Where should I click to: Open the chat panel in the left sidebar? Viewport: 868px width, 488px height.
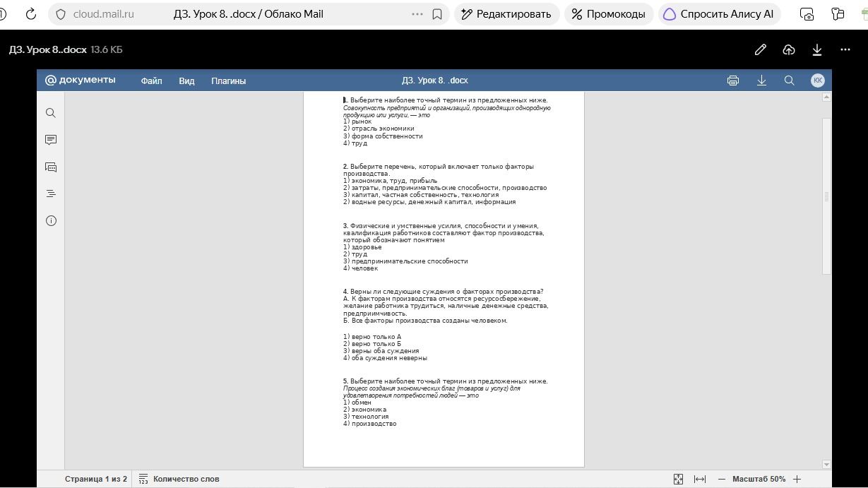coord(51,167)
